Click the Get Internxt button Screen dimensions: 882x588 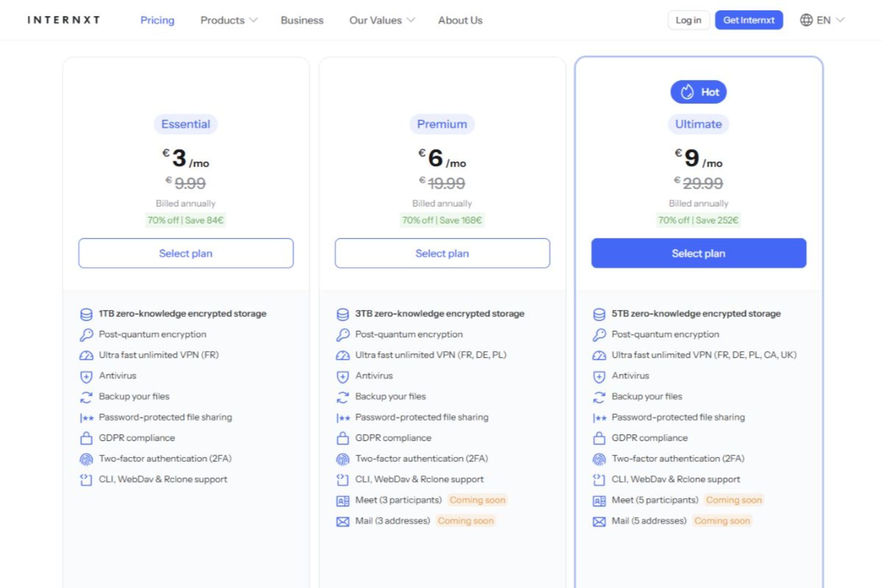point(749,20)
